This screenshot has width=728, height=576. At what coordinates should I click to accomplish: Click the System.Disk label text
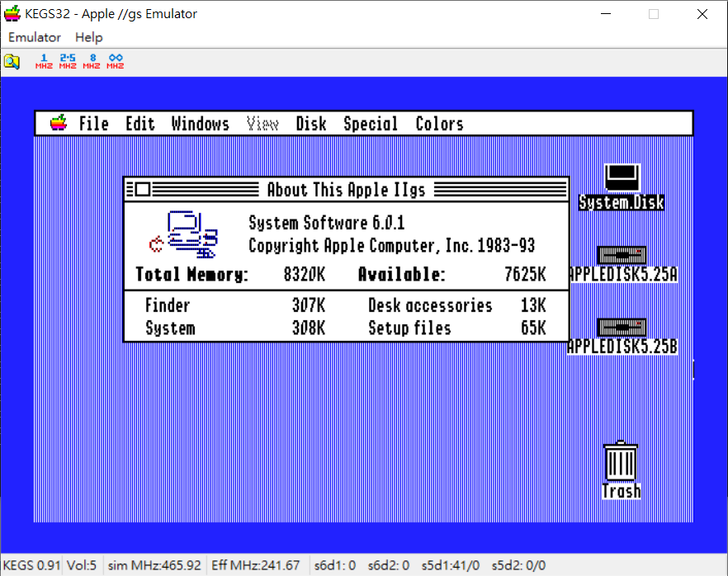(x=622, y=202)
